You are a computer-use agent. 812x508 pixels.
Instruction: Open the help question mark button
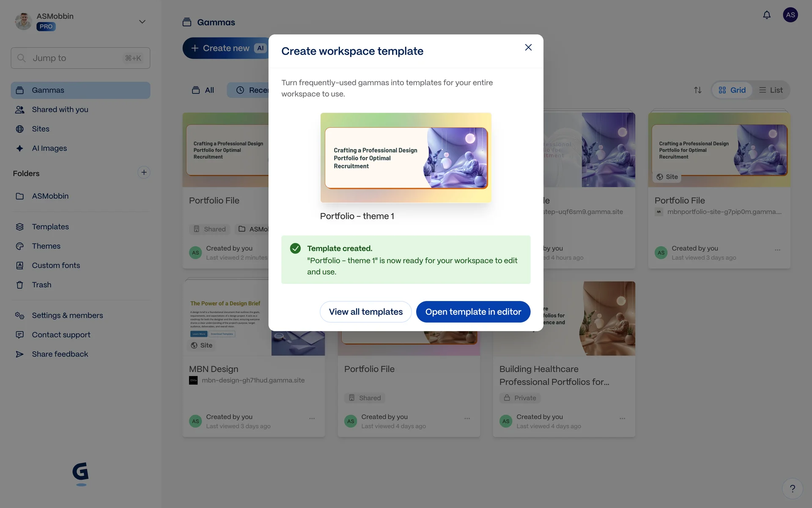(x=792, y=489)
